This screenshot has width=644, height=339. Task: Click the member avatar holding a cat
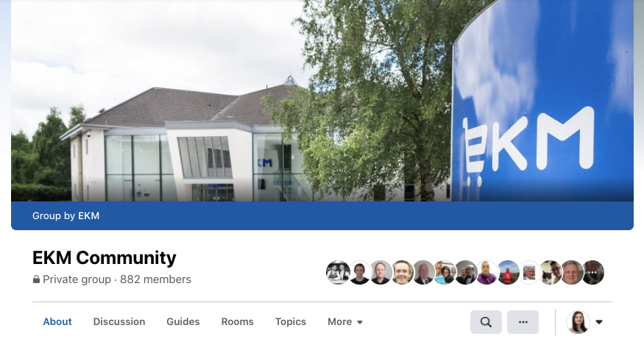[x=551, y=273]
